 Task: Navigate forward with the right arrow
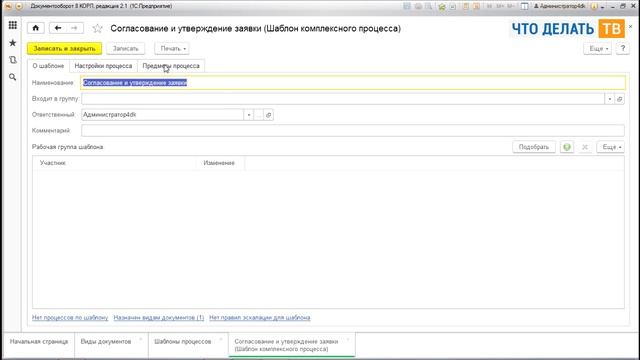[x=74, y=28]
